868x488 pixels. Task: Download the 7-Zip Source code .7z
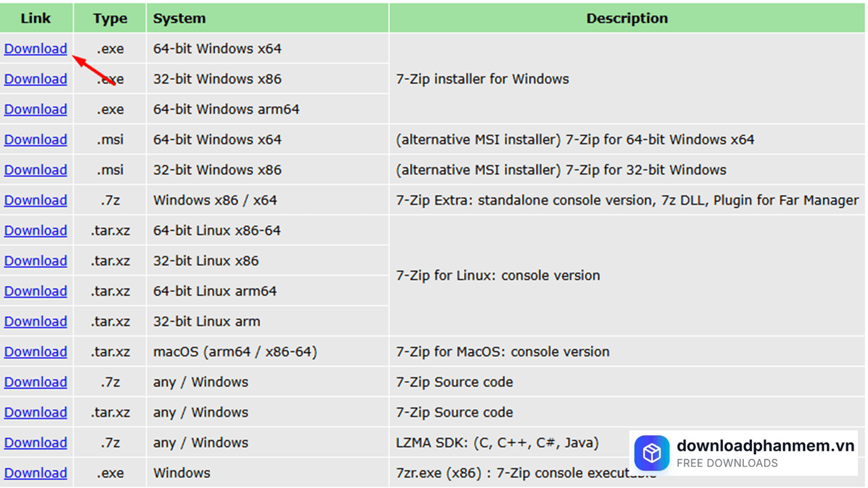[x=35, y=382]
